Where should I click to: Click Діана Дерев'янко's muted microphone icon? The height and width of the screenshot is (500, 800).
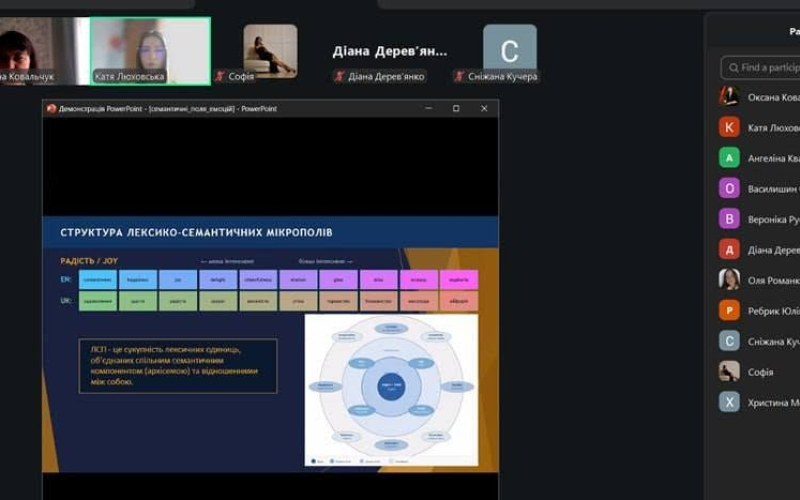point(339,77)
